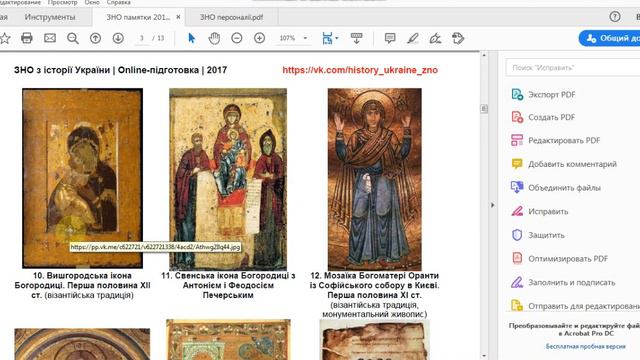Open Добавить комментарий tool

point(564,164)
